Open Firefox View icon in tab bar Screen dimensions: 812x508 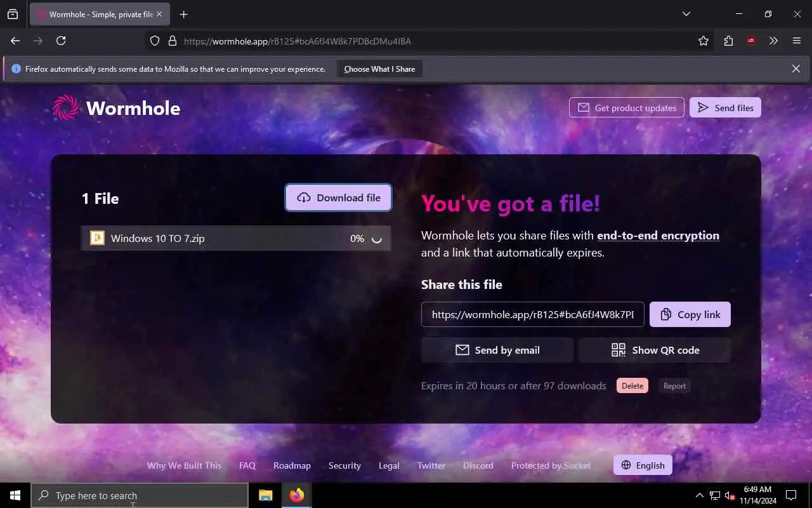(13, 14)
